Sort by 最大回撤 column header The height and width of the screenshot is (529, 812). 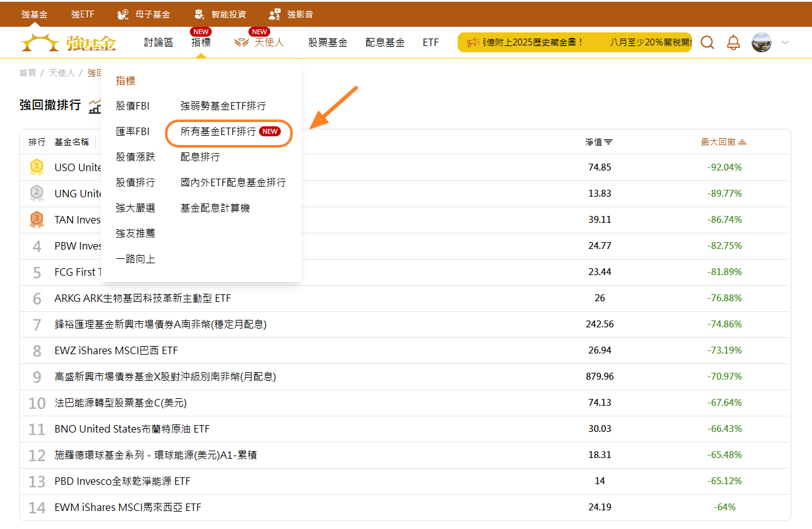pyautogui.click(x=724, y=142)
